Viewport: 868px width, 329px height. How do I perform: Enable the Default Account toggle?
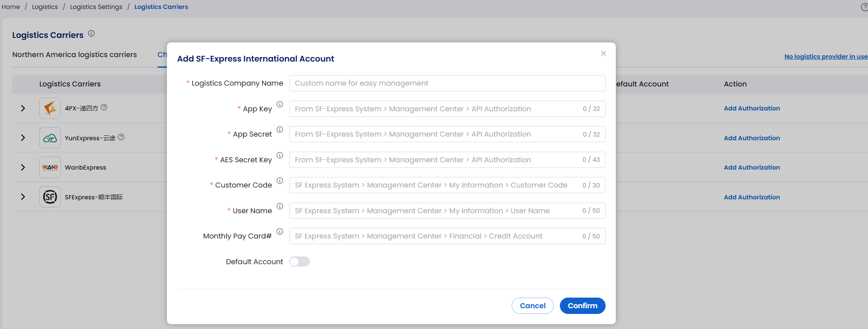point(299,262)
